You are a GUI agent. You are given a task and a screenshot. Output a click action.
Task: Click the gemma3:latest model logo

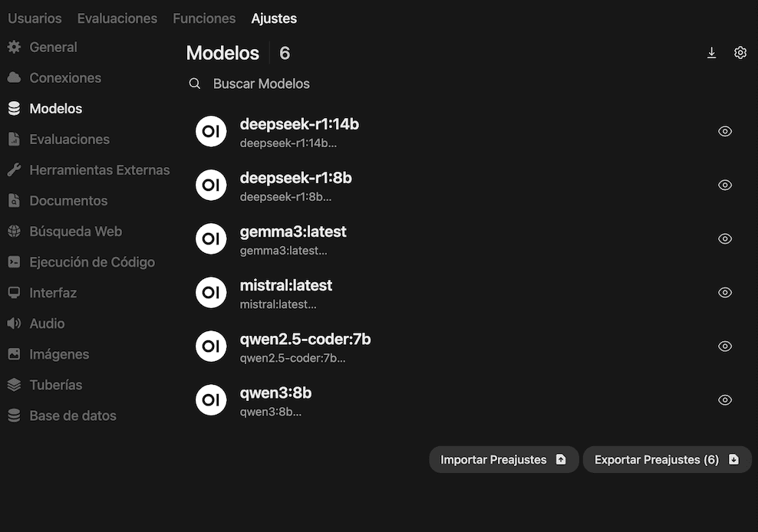(x=211, y=238)
